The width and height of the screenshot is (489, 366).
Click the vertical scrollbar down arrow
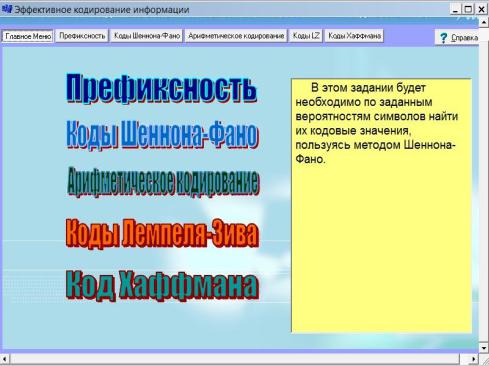click(484, 348)
